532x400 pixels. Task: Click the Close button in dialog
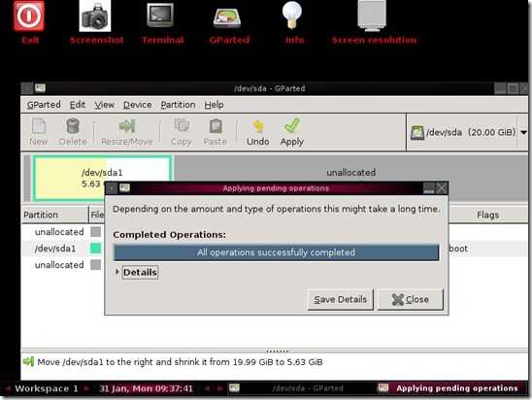411,300
